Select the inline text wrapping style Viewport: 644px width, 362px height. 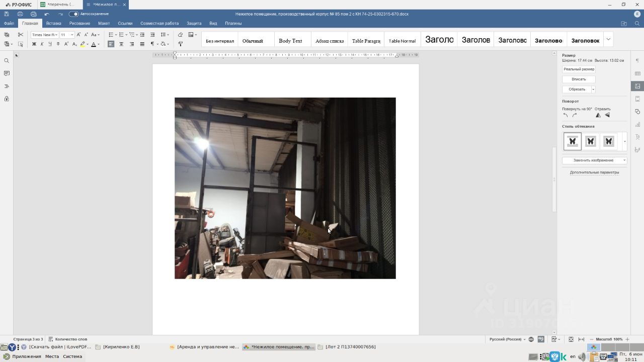point(572,141)
